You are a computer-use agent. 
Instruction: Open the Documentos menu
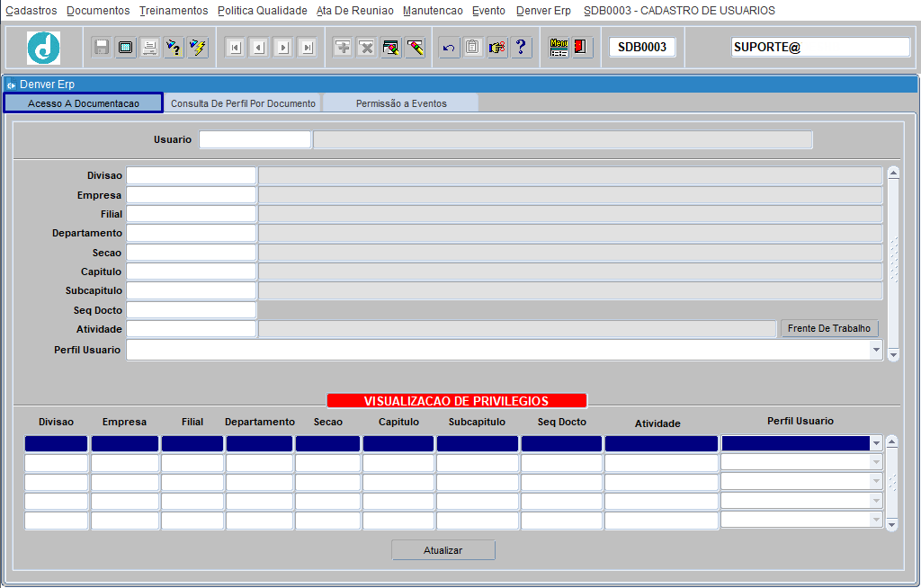(98, 11)
